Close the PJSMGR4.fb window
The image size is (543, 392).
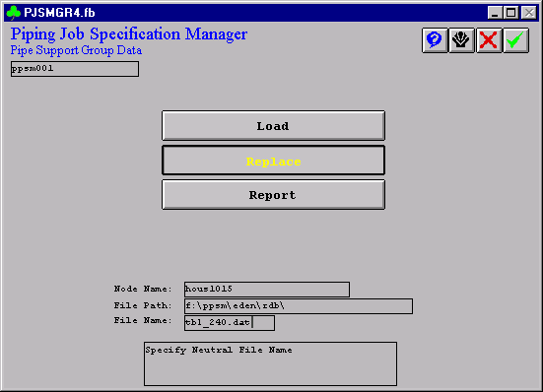529,13
